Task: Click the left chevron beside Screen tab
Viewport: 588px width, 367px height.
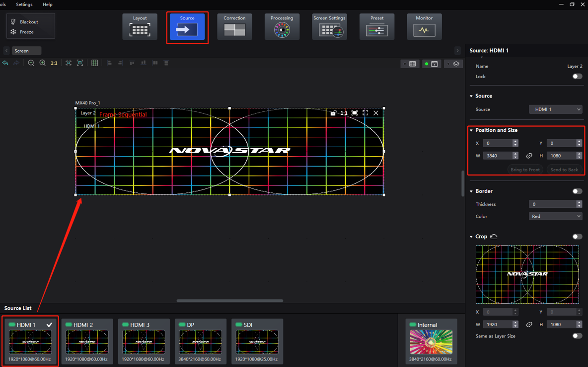Action: coord(6,51)
